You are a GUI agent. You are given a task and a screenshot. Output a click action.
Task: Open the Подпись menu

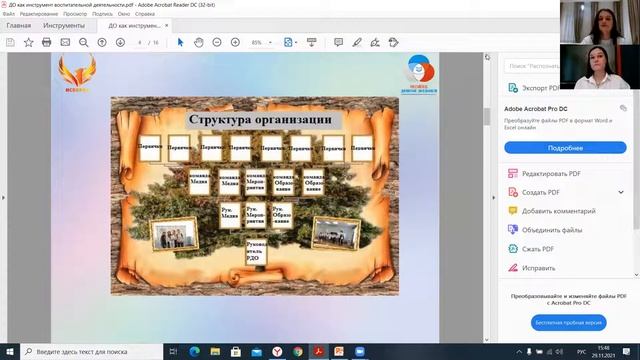coord(102,14)
